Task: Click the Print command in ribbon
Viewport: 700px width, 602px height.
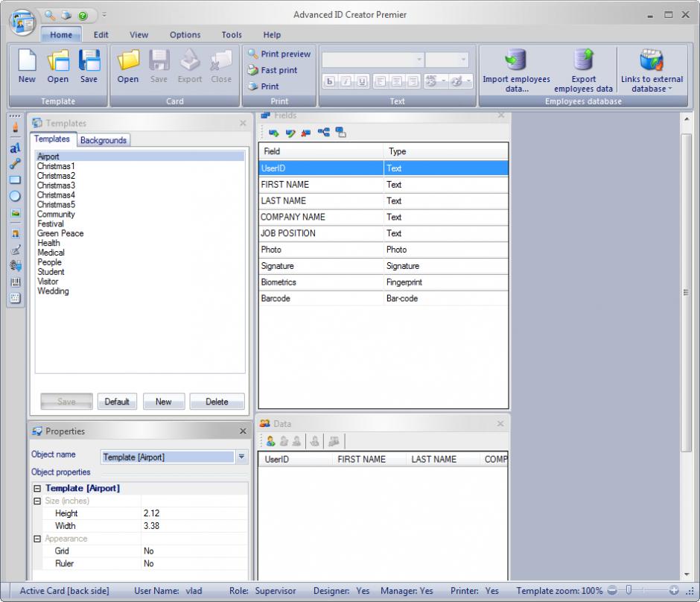Action: [x=264, y=86]
